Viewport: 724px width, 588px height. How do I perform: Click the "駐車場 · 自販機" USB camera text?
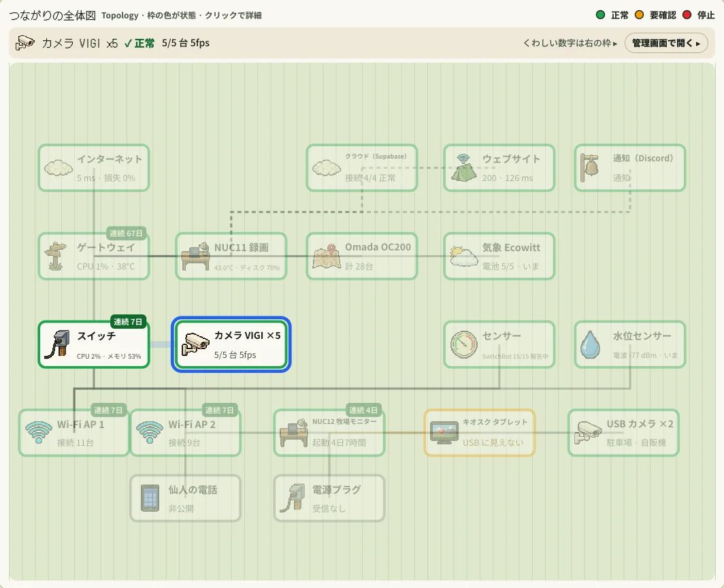tap(636, 442)
